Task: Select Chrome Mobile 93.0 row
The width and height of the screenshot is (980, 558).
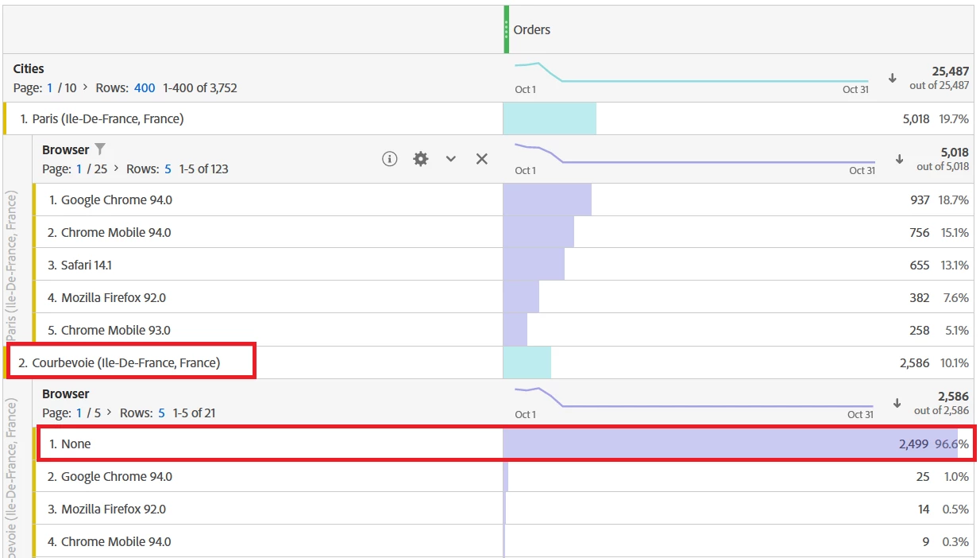Action: (x=504, y=330)
